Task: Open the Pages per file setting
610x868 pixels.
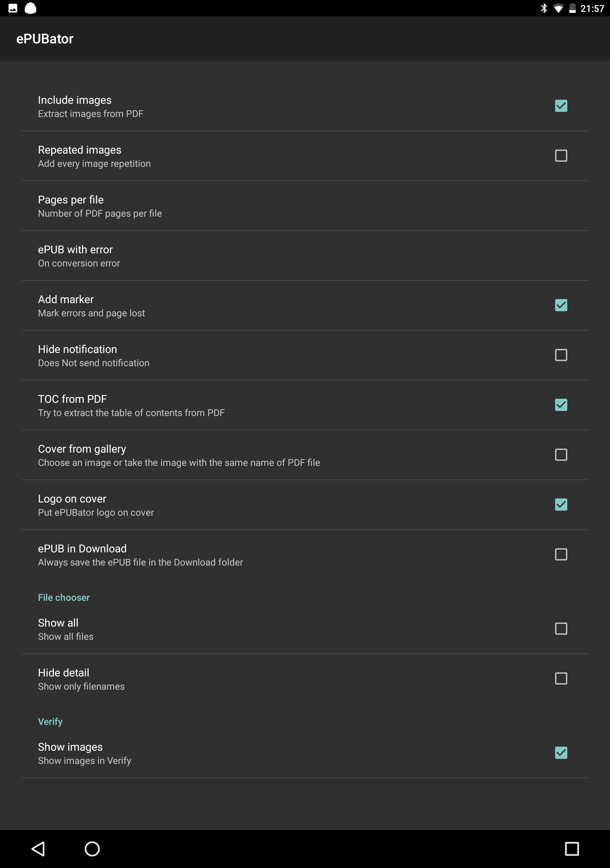Action: pyautogui.click(x=305, y=206)
